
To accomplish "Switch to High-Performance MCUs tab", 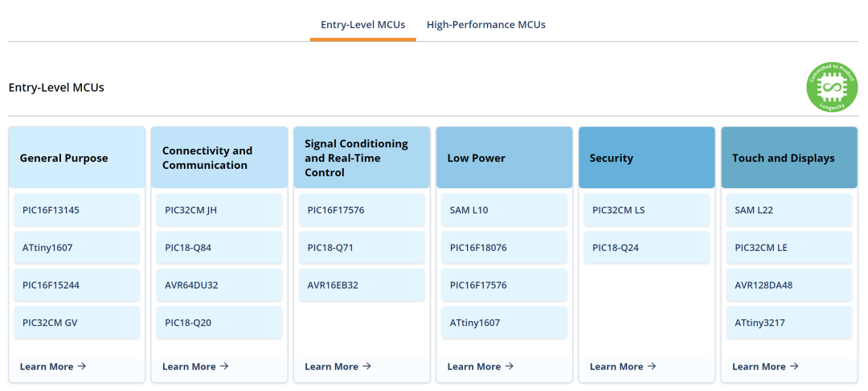I will [485, 25].
